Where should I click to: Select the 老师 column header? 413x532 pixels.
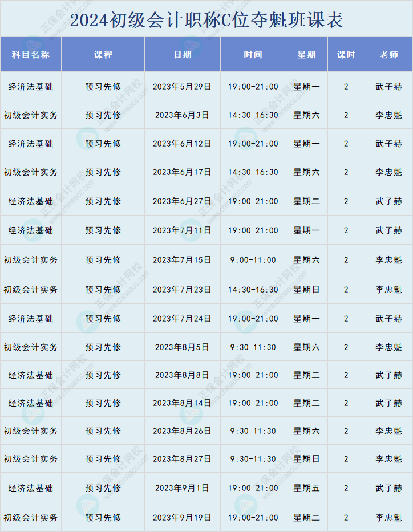coord(389,54)
